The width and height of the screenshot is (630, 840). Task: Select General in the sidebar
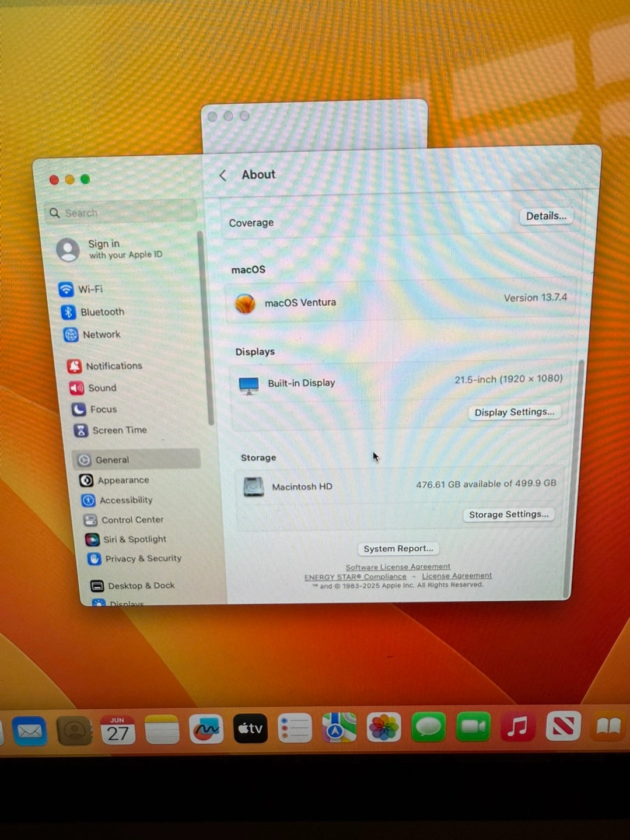[x=137, y=460]
